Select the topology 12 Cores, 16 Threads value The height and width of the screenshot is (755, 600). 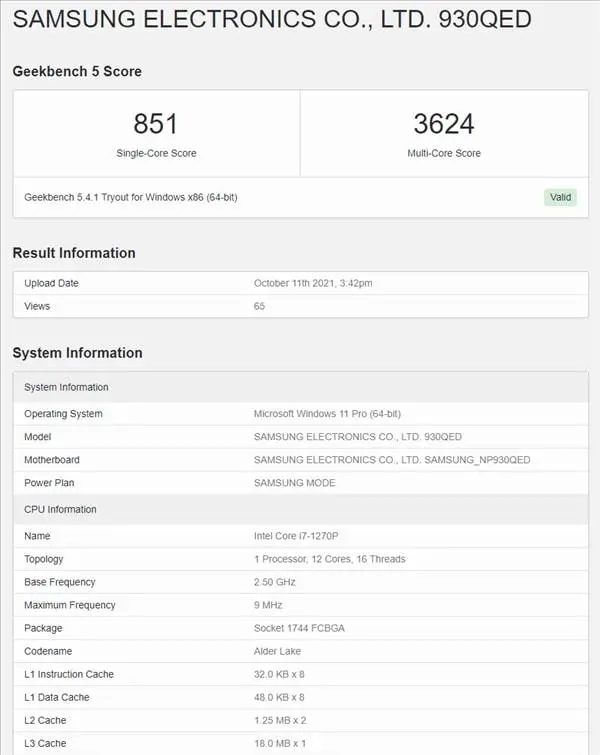(329, 559)
